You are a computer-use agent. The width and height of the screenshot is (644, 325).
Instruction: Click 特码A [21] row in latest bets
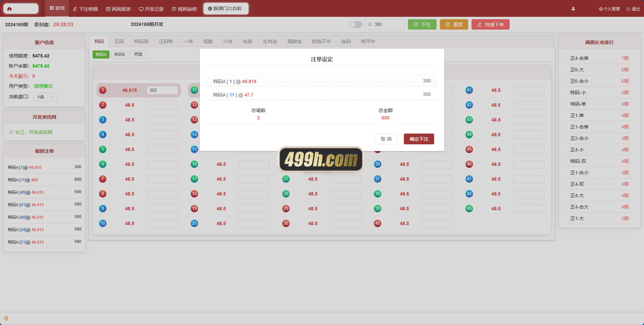coord(44,242)
